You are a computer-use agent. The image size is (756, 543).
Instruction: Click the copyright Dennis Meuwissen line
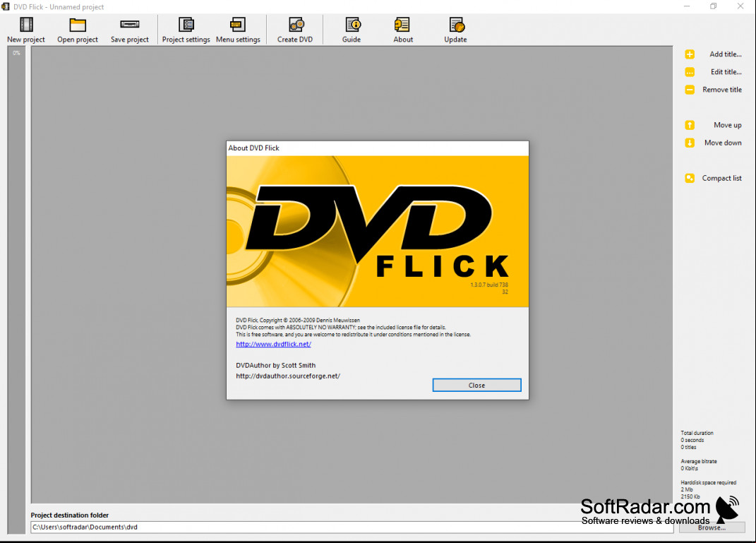pos(297,320)
